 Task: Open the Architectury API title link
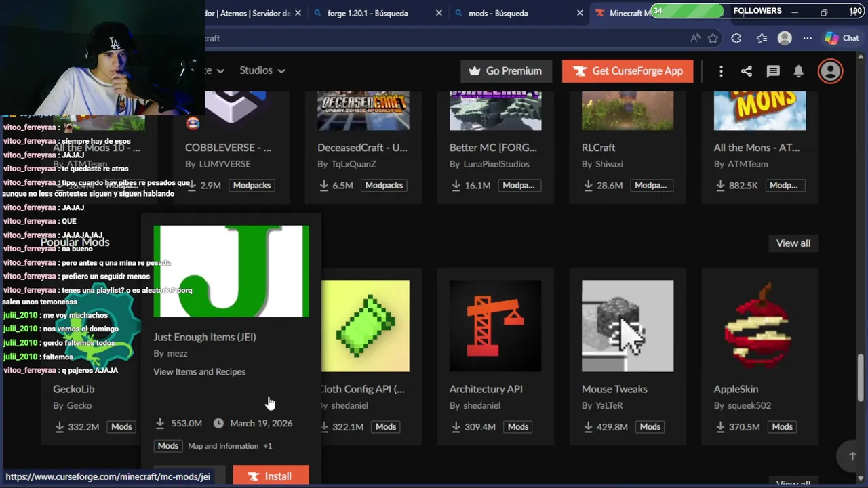click(486, 389)
